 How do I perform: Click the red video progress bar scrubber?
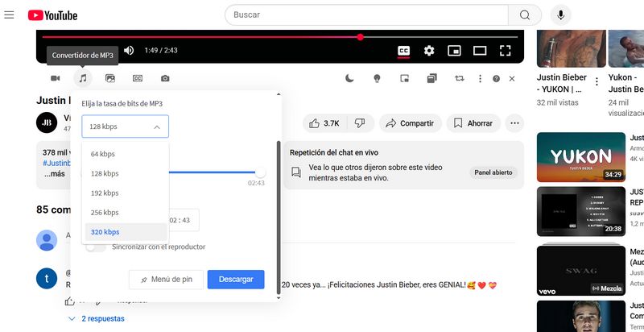pyautogui.click(x=360, y=37)
